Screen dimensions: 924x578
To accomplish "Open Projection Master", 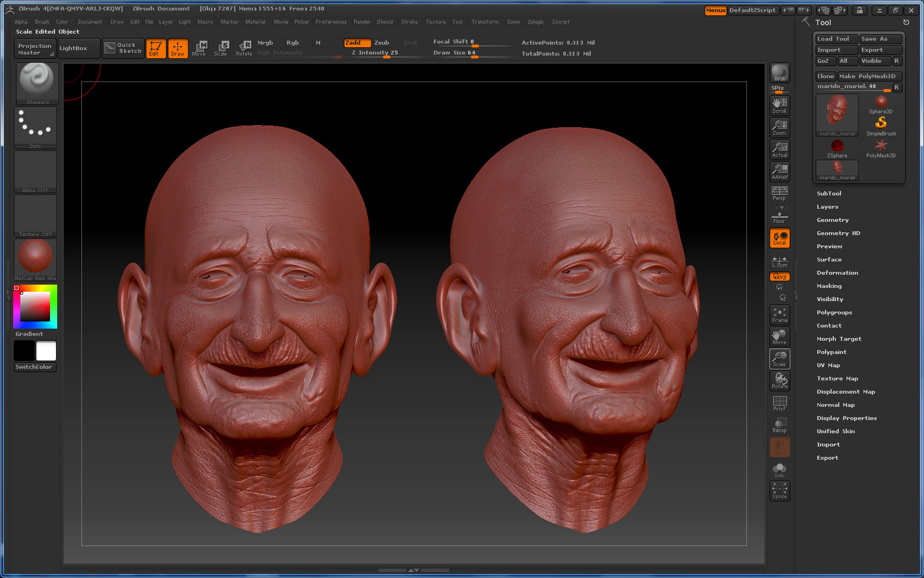I will 34,49.
